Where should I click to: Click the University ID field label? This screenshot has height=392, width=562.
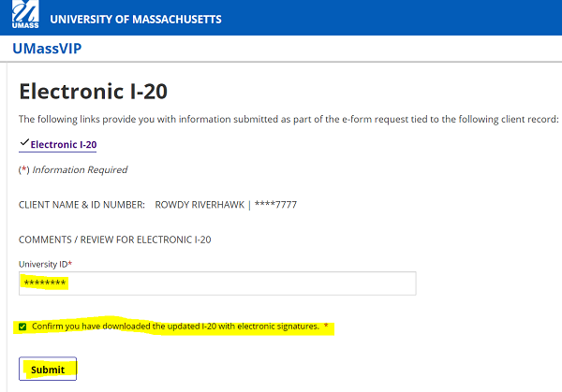click(42, 265)
